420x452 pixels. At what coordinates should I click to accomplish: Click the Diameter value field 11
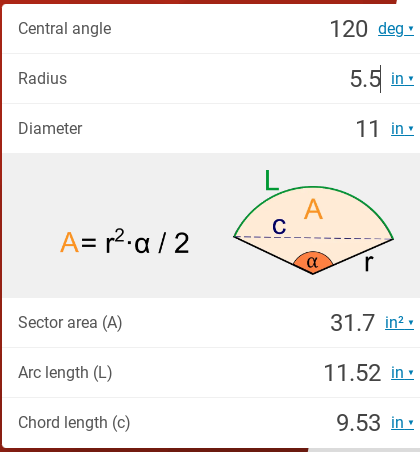[x=368, y=129]
